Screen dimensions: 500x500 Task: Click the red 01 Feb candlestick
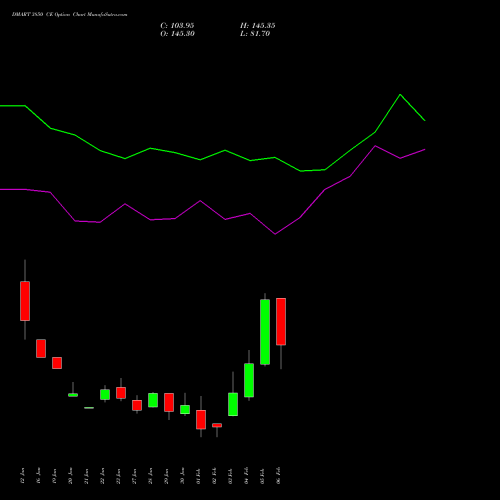(x=201, y=419)
